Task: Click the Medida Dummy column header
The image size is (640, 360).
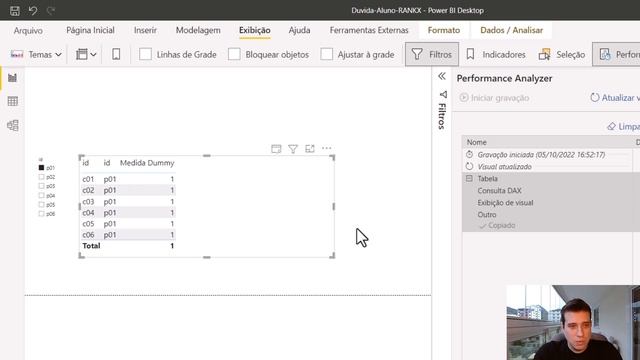Action: (x=147, y=163)
